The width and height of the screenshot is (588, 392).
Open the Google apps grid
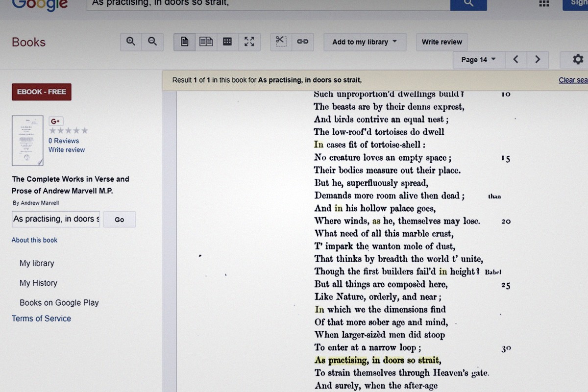point(544,3)
